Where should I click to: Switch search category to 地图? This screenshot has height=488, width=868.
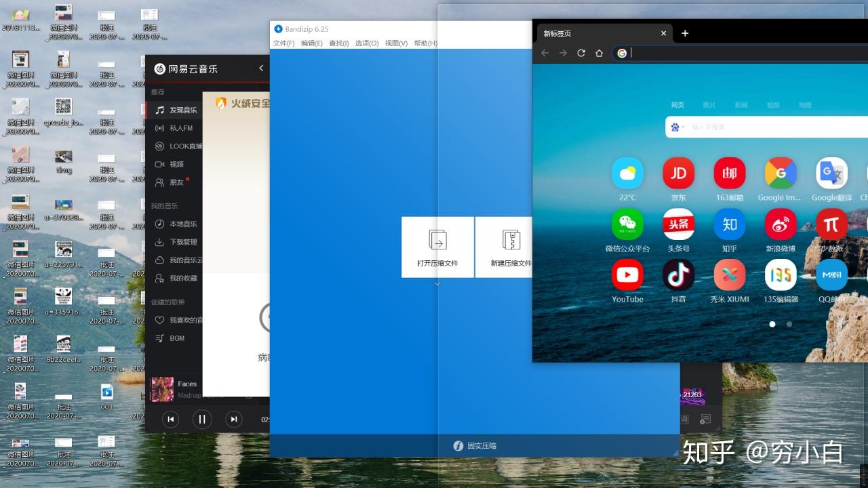(x=805, y=105)
